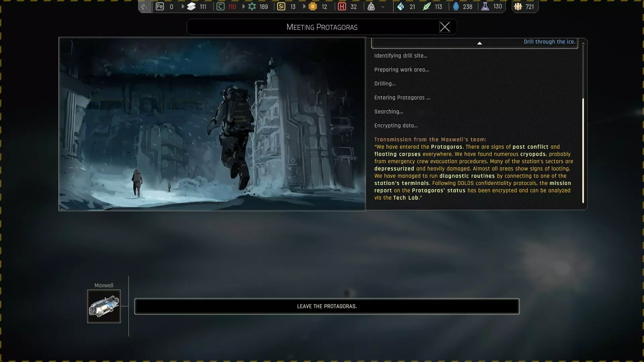Click the carbon (C) resource icon
The image size is (644, 362).
coord(220,6)
